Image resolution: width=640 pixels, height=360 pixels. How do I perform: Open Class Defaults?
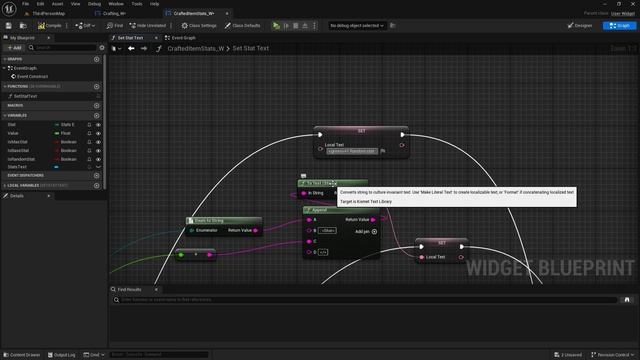click(242, 26)
